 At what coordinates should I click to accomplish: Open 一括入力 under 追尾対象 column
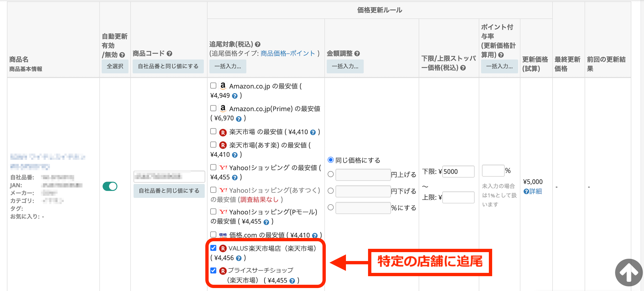click(x=227, y=66)
